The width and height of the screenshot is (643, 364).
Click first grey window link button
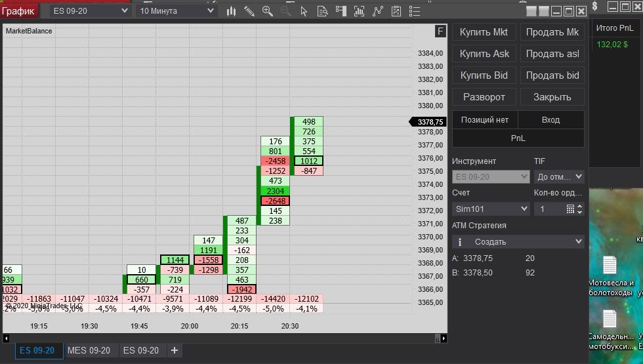coord(531,12)
